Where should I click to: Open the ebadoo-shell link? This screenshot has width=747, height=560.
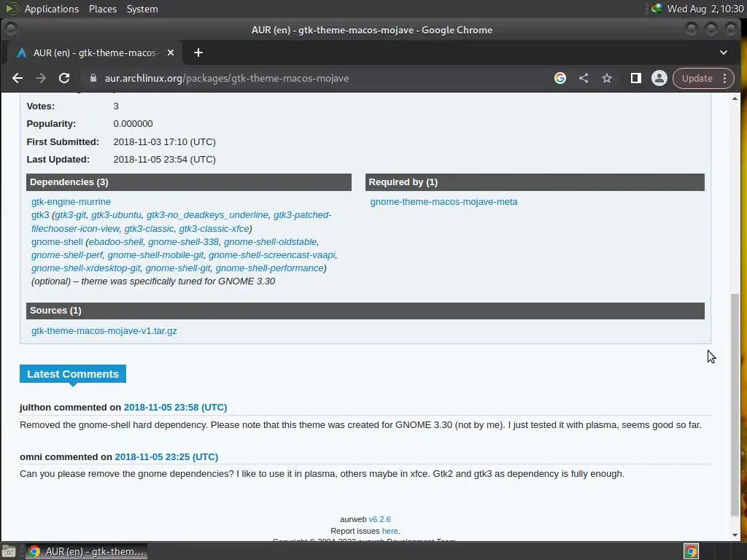[x=116, y=242]
